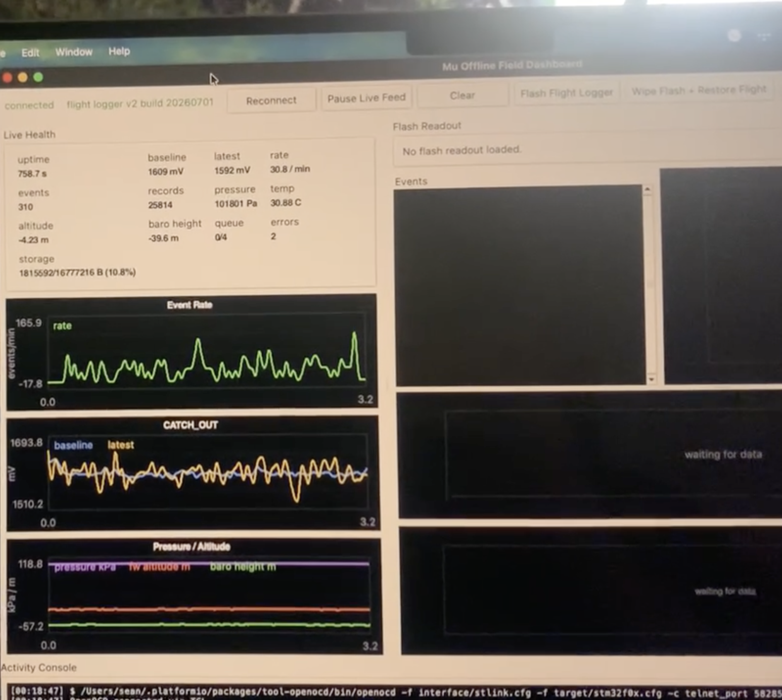Click the baseline value '1609 mV'

(x=166, y=171)
